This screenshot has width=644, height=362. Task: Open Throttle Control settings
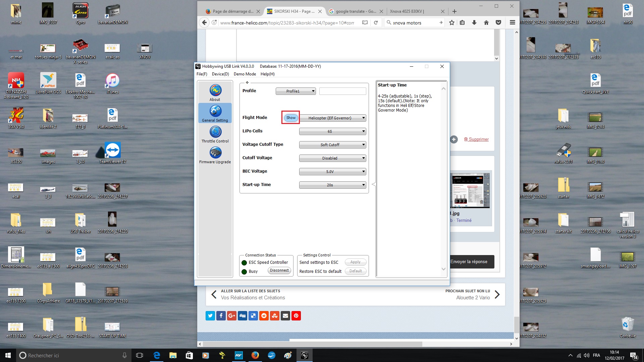coord(215,134)
